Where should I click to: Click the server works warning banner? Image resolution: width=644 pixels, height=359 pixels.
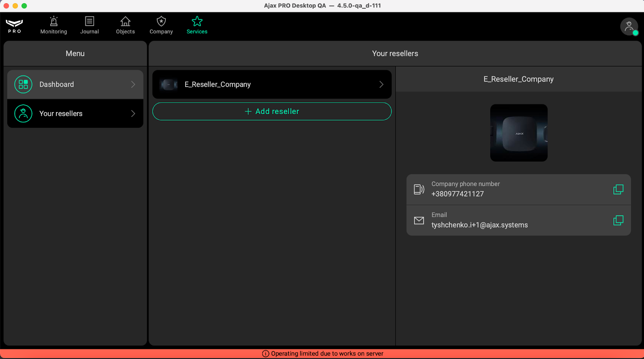[x=322, y=354]
